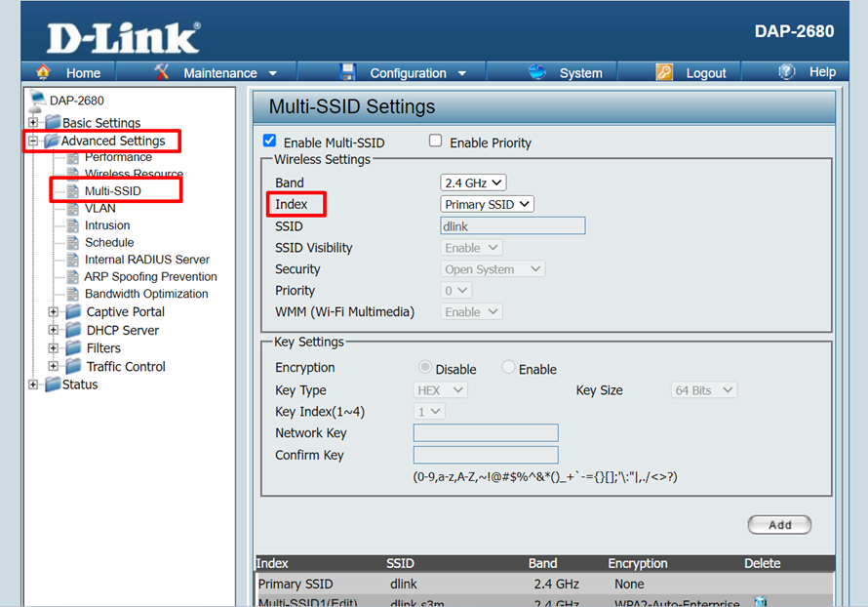The image size is (868, 607).
Task: Click the System globe icon
Action: (536, 71)
